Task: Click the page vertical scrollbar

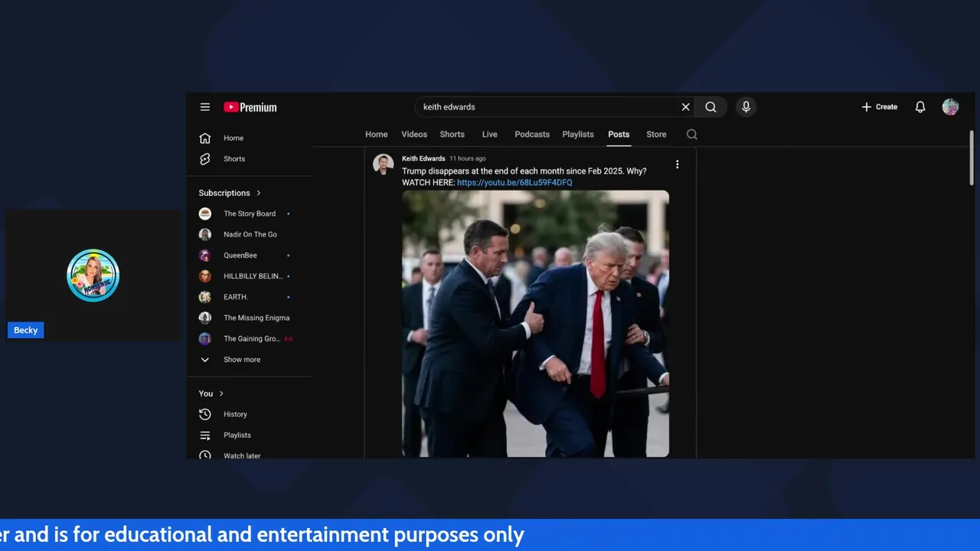Action: click(972, 157)
